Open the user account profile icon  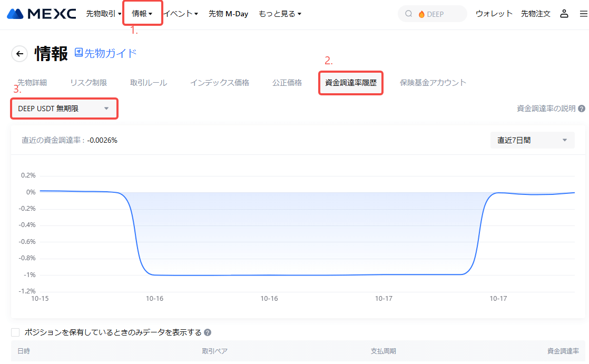pos(564,14)
